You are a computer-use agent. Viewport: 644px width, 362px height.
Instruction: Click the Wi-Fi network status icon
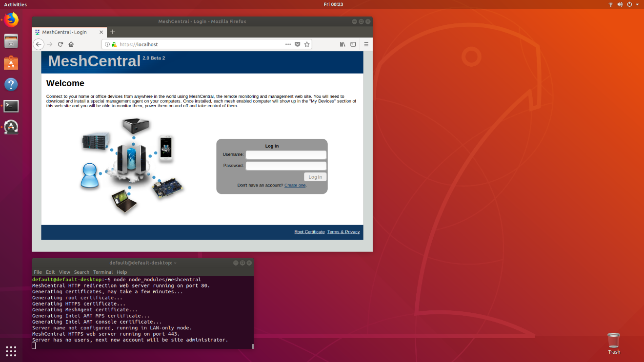(x=611, y=4)
